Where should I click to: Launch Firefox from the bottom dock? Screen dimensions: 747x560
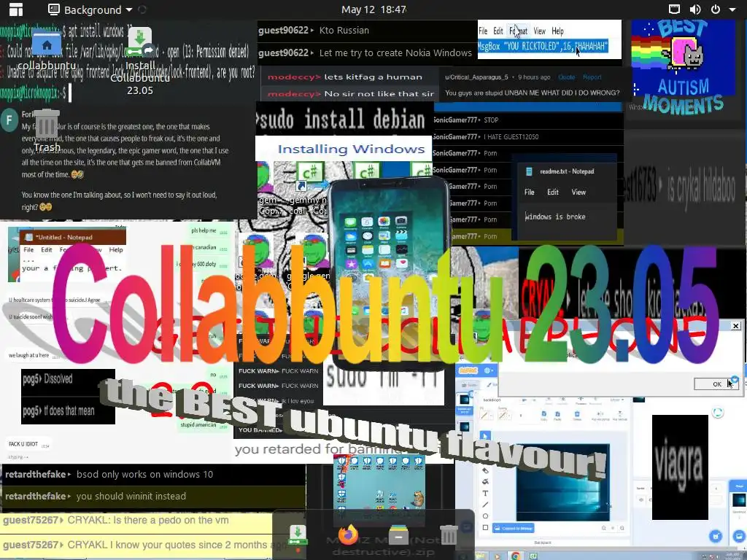point(348,535)
